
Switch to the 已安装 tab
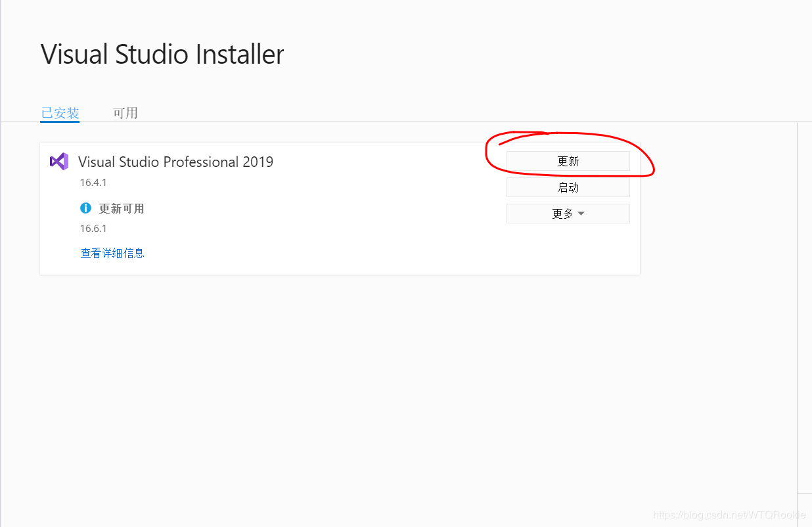(60, 113)
